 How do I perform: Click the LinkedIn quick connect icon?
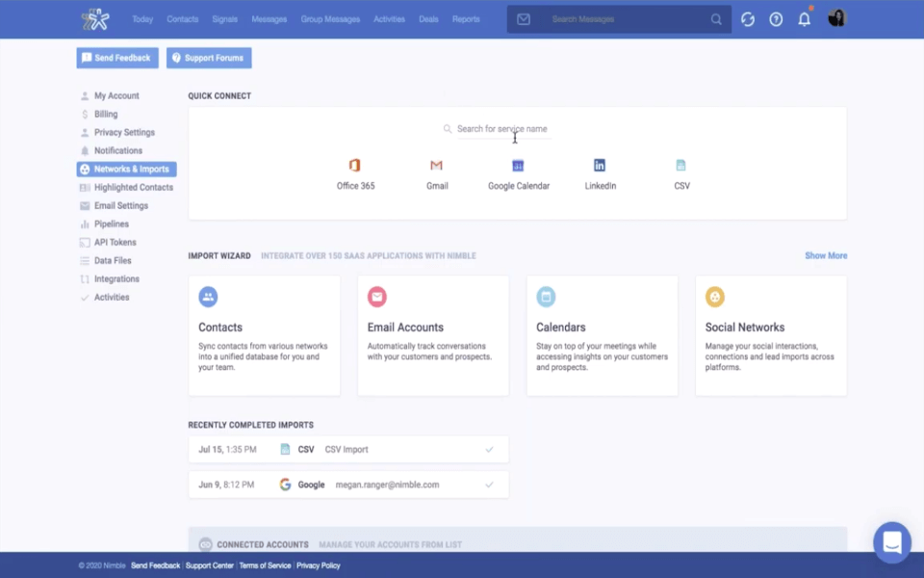(x=600, y=165)
